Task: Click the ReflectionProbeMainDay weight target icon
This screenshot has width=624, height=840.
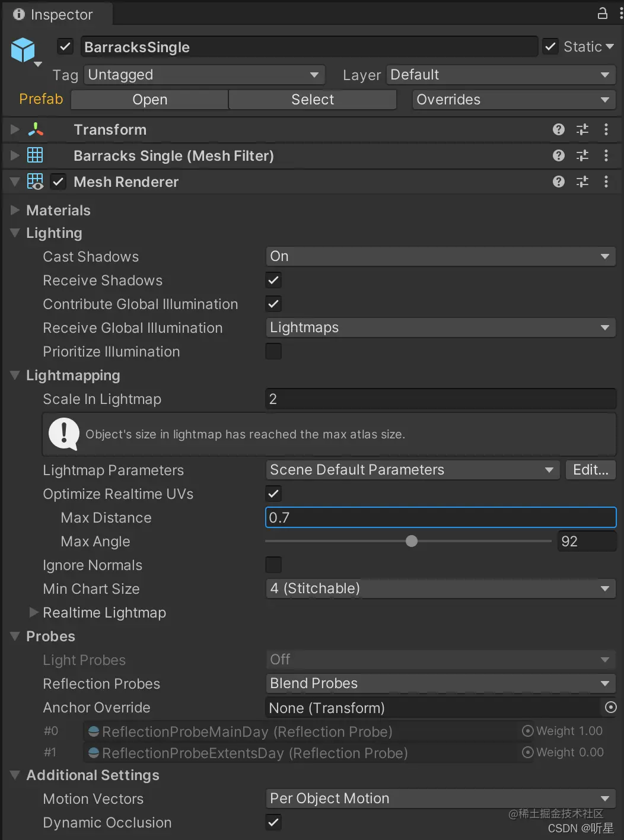Action: 527,731
